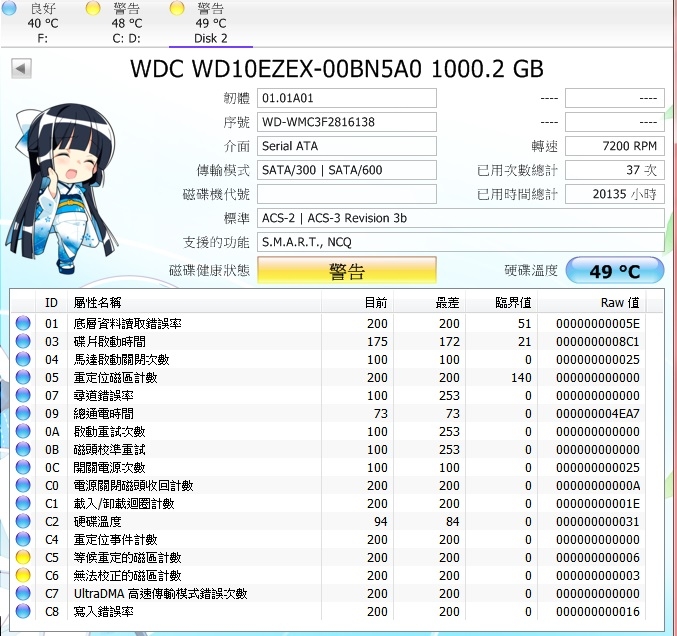Image resolution: width=677 pixels, height=636 pixels.
Task: Select the 重定位磁區計數 attribute name
Action: 115,377
